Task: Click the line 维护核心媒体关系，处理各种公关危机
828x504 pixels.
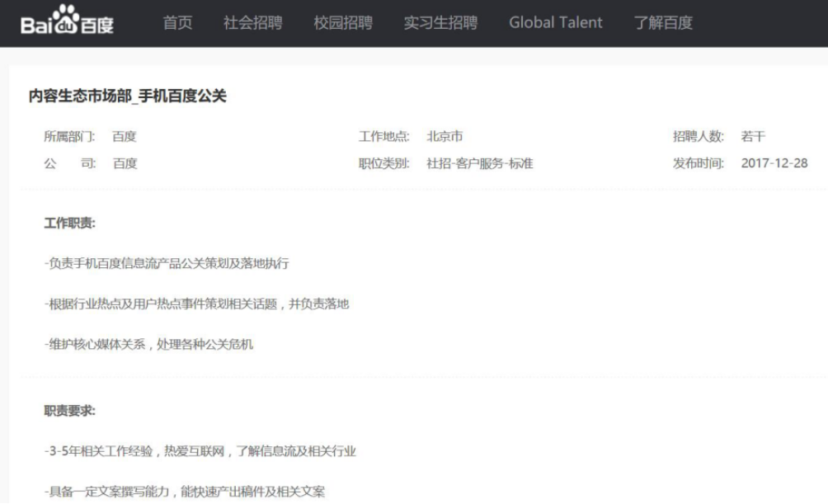Action: 148,345
